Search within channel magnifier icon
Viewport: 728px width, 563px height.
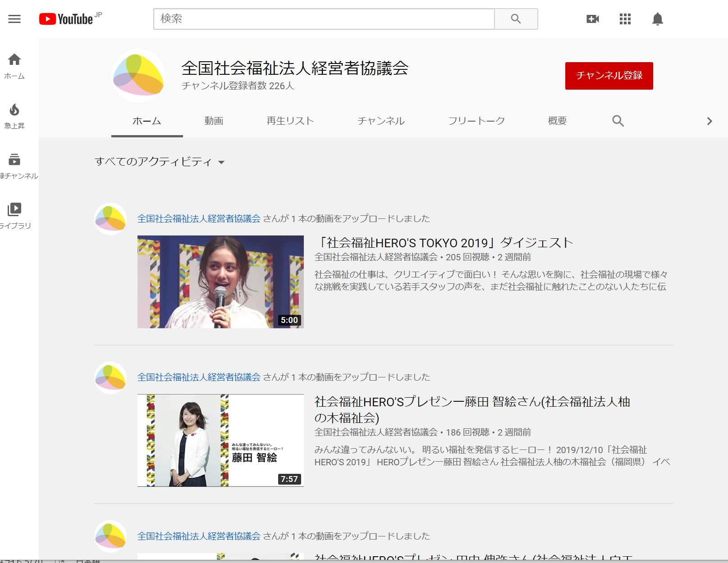pyautogui.click(x=618, y=121)
